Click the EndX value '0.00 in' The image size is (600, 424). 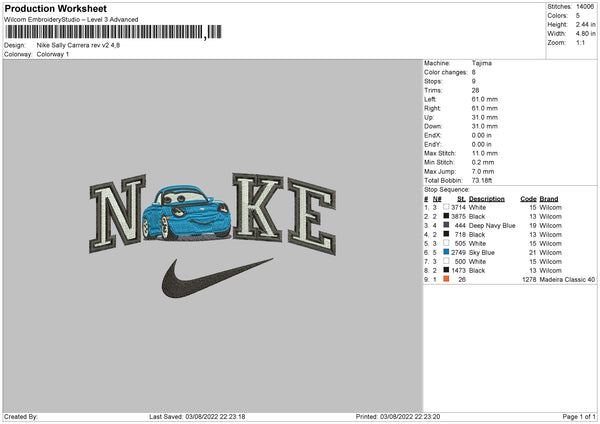[x=482, y=135]
